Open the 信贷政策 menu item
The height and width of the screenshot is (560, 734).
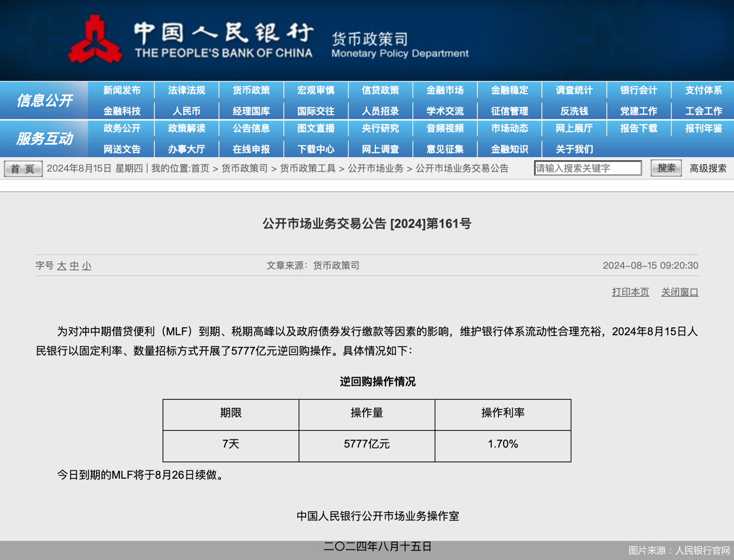(380, 90)
